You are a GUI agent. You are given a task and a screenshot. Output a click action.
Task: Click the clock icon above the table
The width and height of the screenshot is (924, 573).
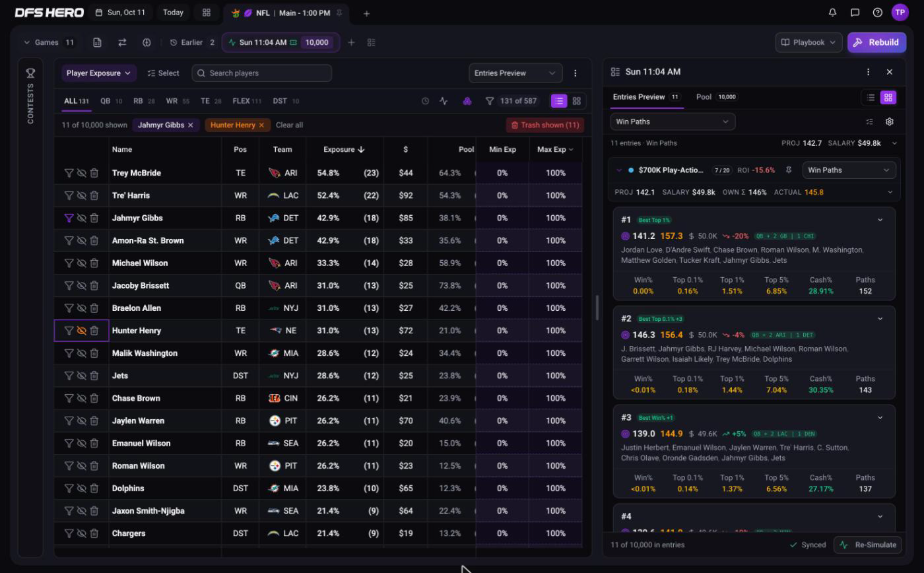tap(425, 101)
